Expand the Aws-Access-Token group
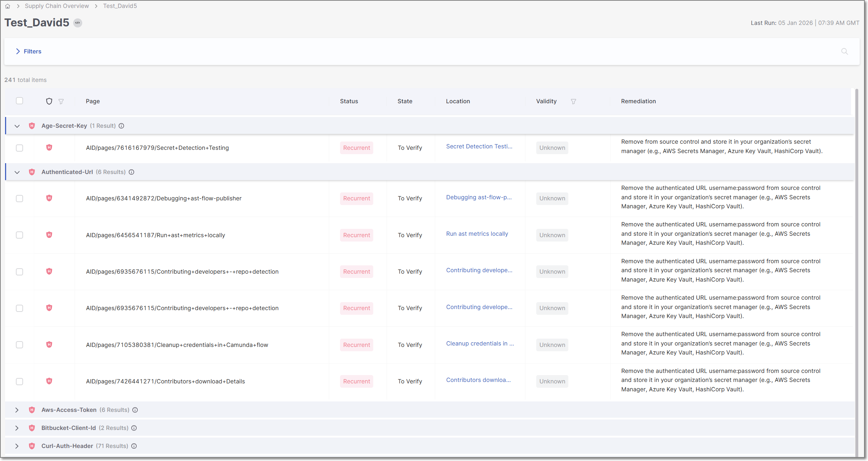The height and width of the screenshot is (461, 868). [x=17, y=410]
